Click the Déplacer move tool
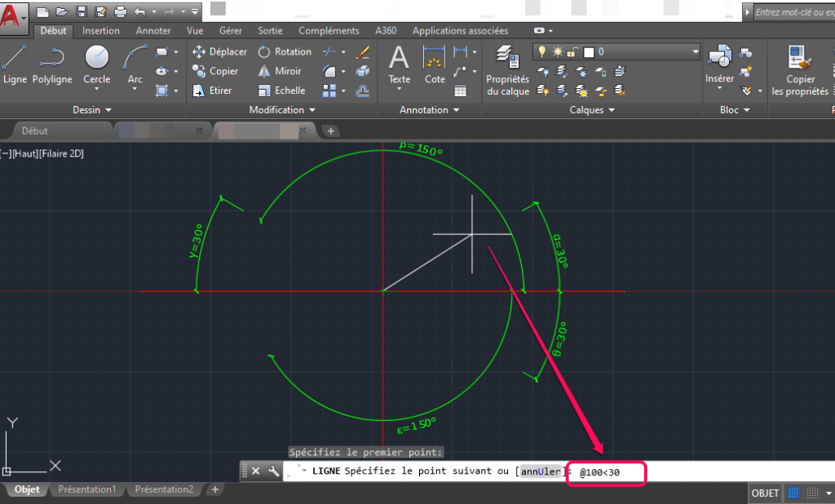Viewport: 835px width, 504px height. point(219,51)
